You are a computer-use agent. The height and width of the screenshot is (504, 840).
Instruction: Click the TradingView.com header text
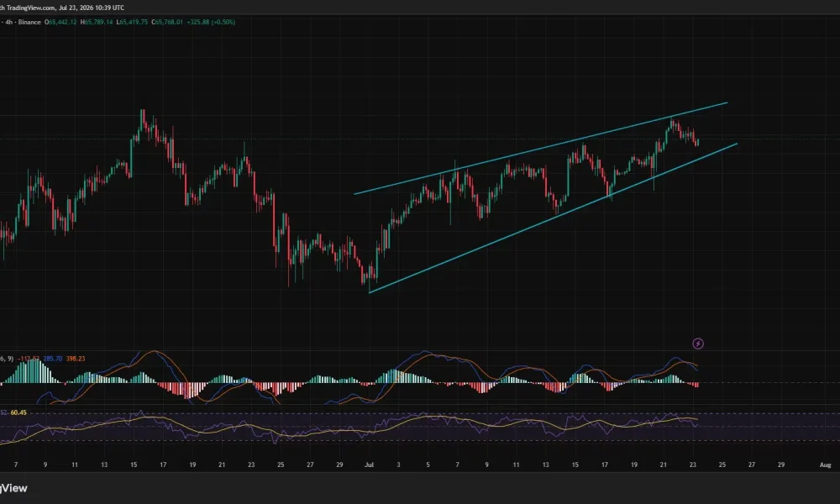31,8
